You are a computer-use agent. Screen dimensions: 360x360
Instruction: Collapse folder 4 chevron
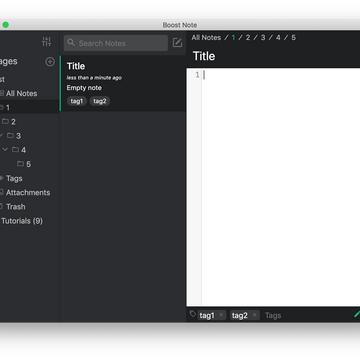pyautogui.click(x=5, y=150)
